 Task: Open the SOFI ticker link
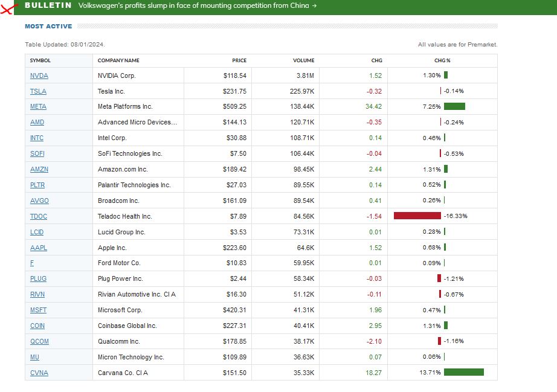(37, 153)
